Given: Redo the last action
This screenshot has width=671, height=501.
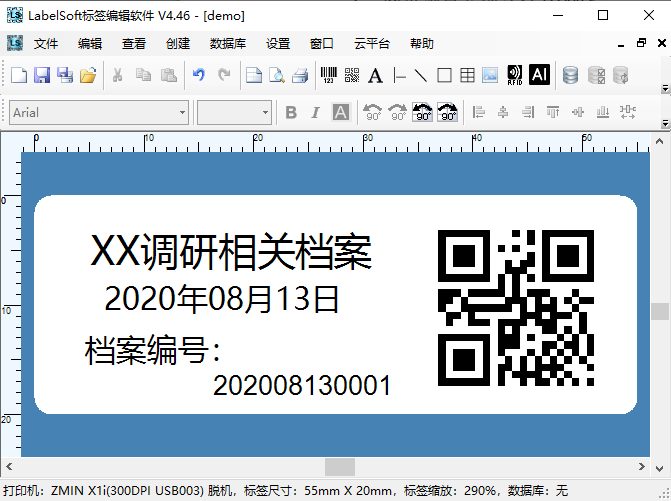Looking at the screenshot, I should coord(223,75).
